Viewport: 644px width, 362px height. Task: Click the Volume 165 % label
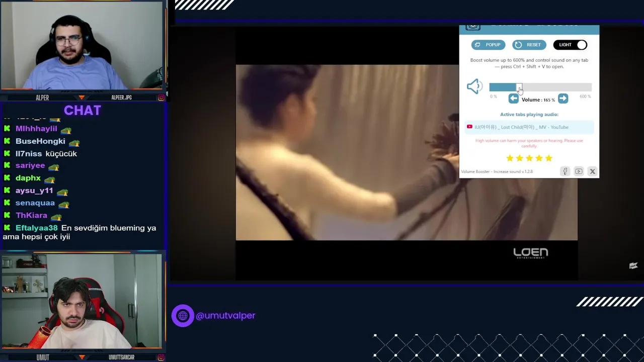538,100
